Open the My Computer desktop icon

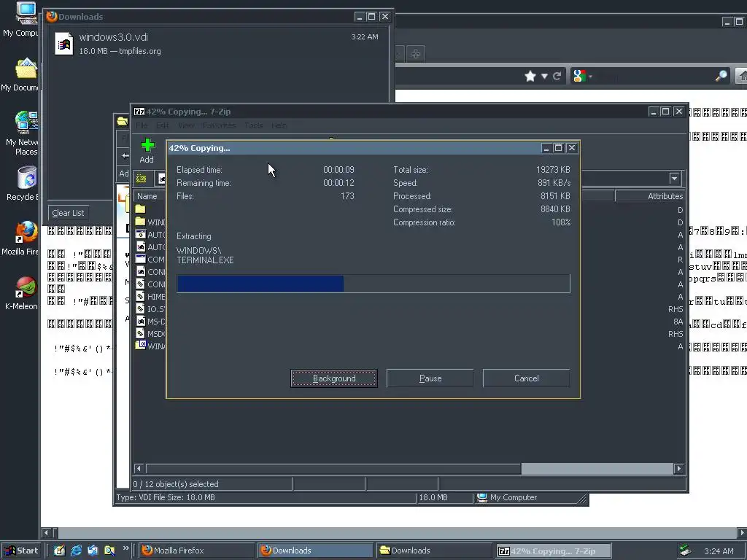click(x=26, y=13)
